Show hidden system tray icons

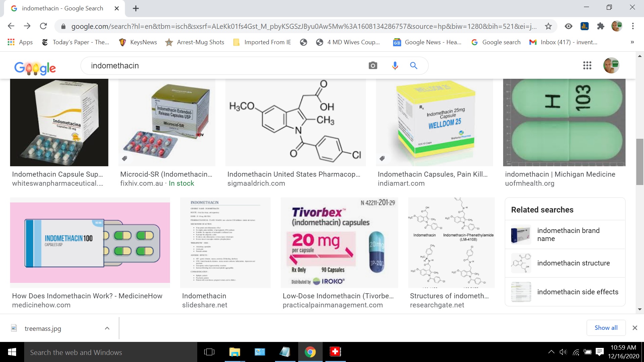click(x=551, y=352)
